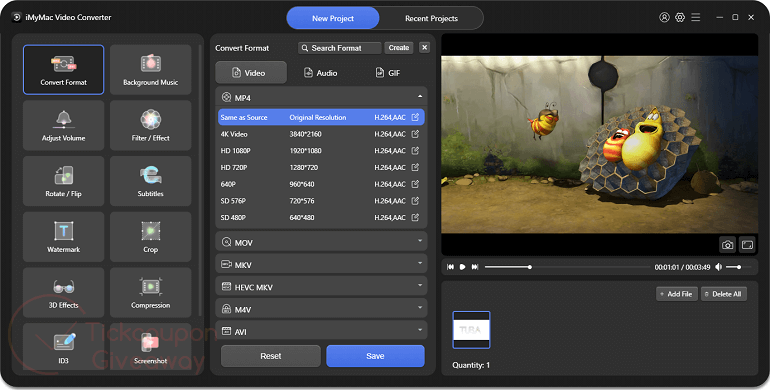This screenshot has width=770, height=390.
Task: Click the Add File button
Action: click(677, 294)
